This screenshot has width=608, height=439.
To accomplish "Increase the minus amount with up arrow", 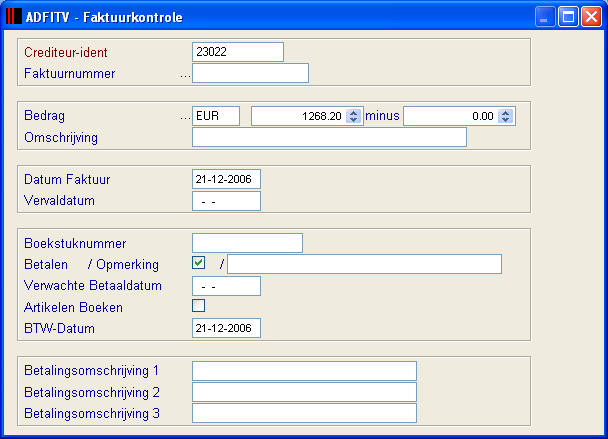I will pos(505,113).
